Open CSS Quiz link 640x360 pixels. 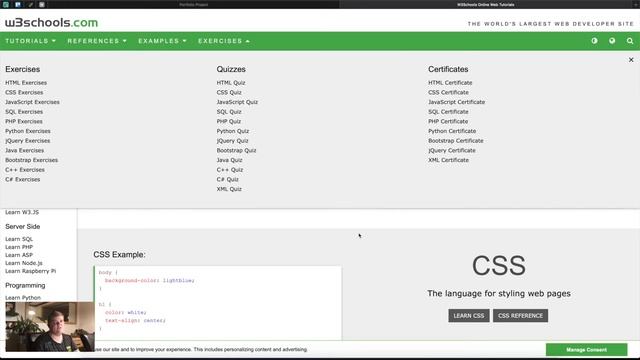(x=229, y=92)
